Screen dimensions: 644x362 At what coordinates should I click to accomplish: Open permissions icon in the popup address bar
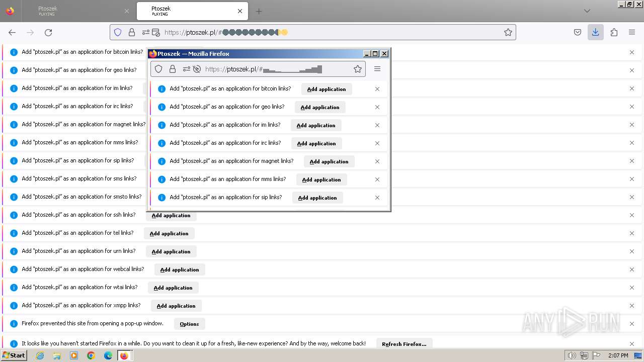(187, 69)
